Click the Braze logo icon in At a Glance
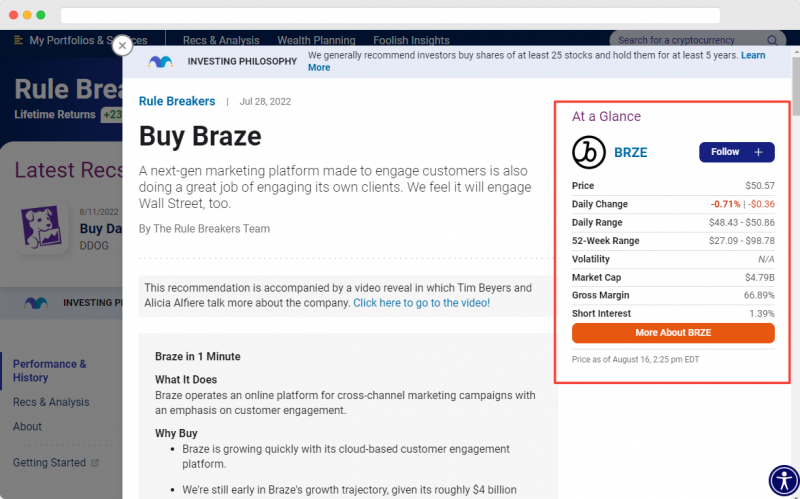This screenshot has width=800, height=499. [x=589, y=152]
